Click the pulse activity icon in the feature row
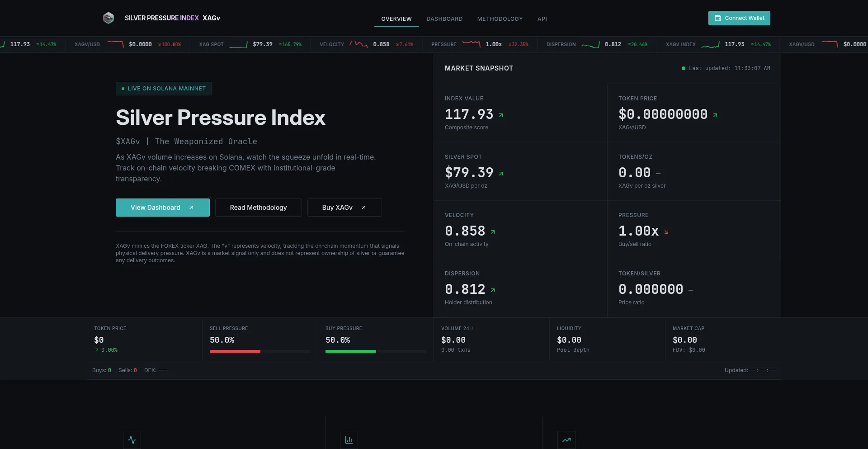The height and width of the screenshot is (449, 868). point(132,440)
